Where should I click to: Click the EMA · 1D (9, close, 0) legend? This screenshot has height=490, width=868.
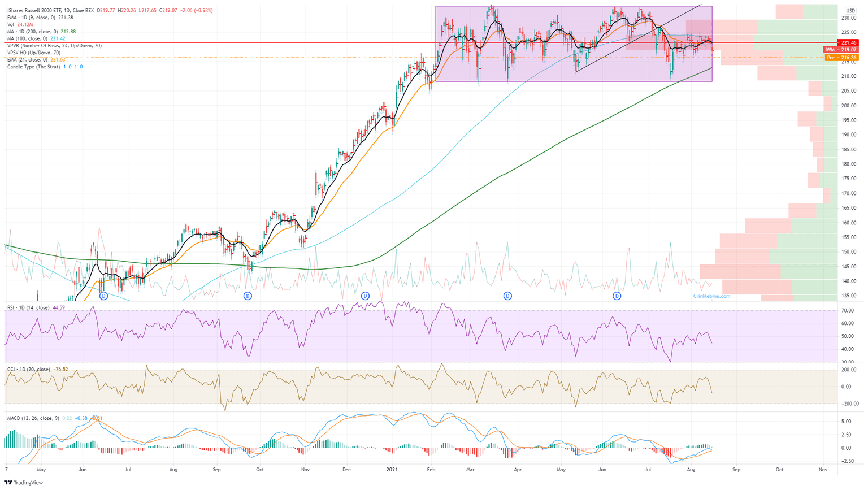[x=40, y=18]
